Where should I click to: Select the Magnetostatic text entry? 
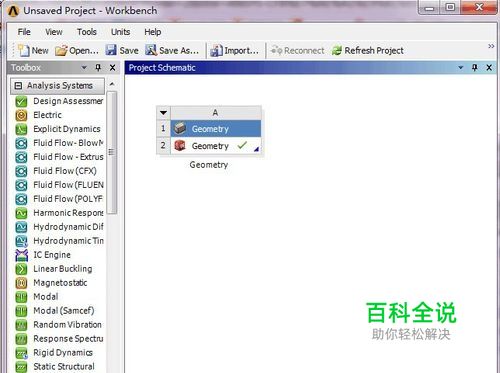pyautogui.click(x=60, y=283)
